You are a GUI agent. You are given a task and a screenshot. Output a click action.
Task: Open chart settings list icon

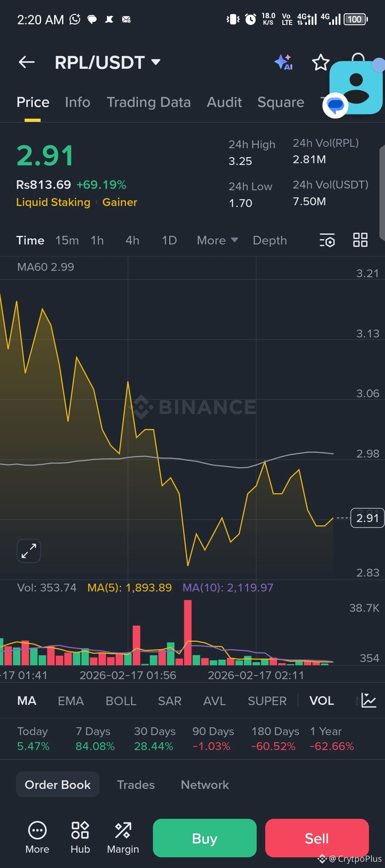click(327, 240)
